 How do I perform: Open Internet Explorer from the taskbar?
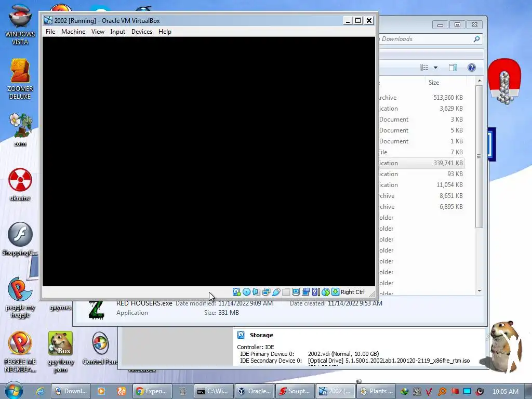[x=40, y=391]
